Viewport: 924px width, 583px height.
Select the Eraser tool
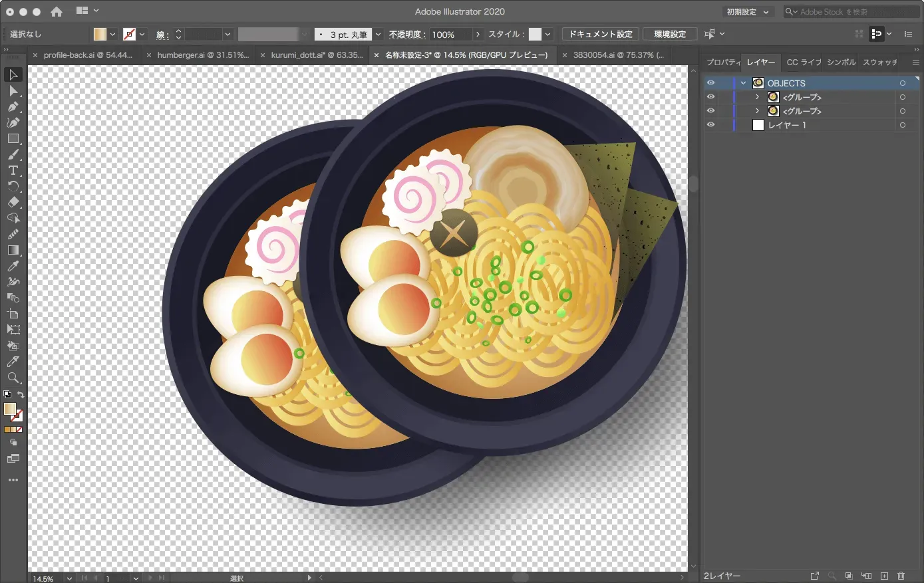[13, 202]
